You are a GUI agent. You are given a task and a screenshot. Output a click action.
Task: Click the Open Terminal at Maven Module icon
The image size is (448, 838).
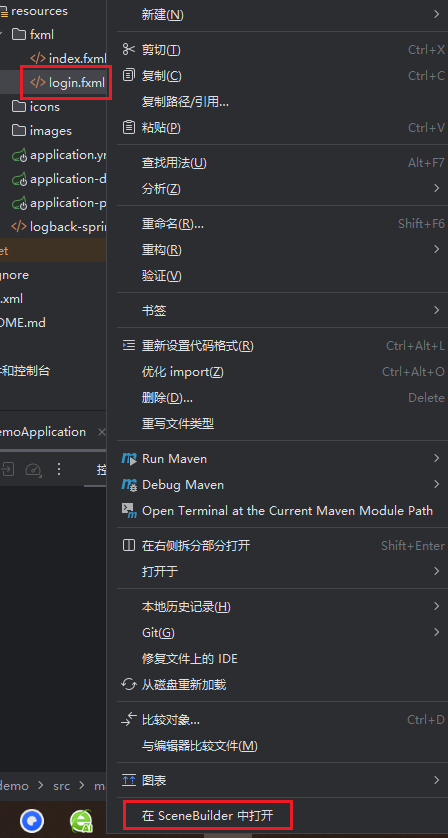pos(129,511)
